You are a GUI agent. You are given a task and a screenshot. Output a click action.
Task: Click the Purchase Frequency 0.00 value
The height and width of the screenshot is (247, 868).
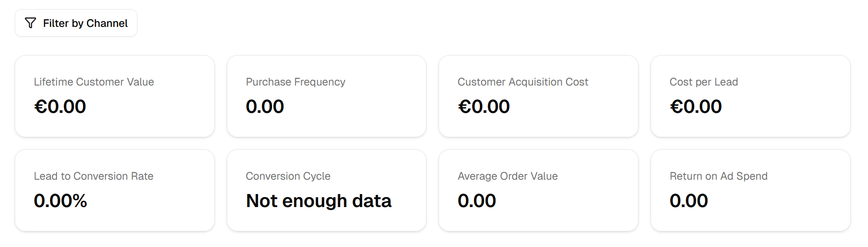coord(265,107)
